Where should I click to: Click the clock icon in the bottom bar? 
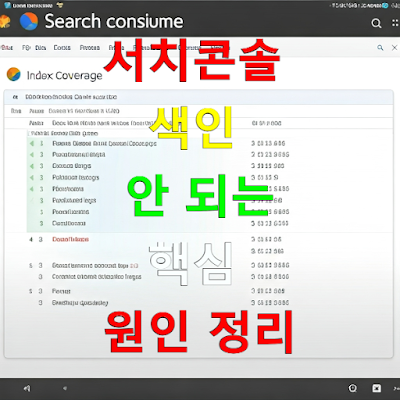353,388
